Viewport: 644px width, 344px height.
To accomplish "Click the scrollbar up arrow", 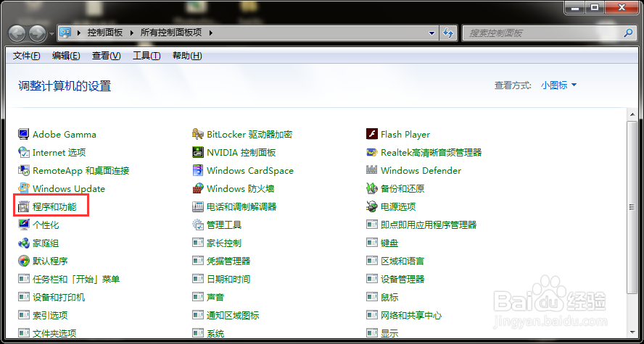I will click(632, 115).
